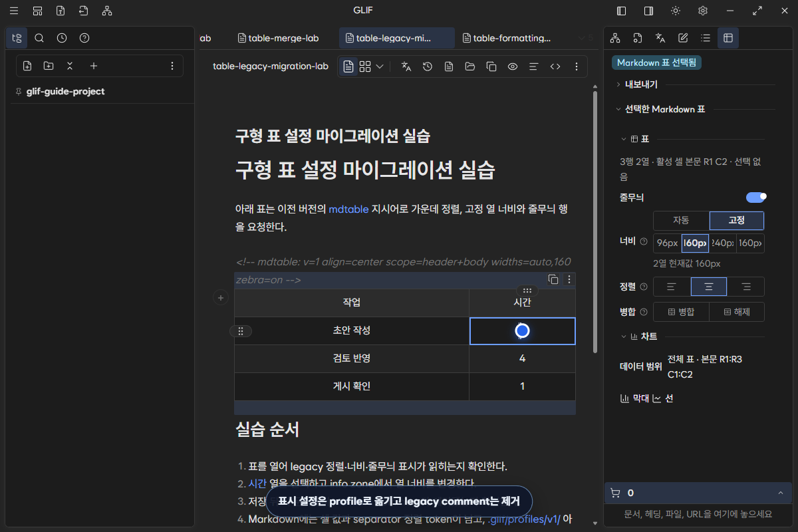Image resolution: width=798 pixels, height=532 pixels.
Task: Open settings gear in title bar
Action: pyautogui.click(x=703, y=11)
